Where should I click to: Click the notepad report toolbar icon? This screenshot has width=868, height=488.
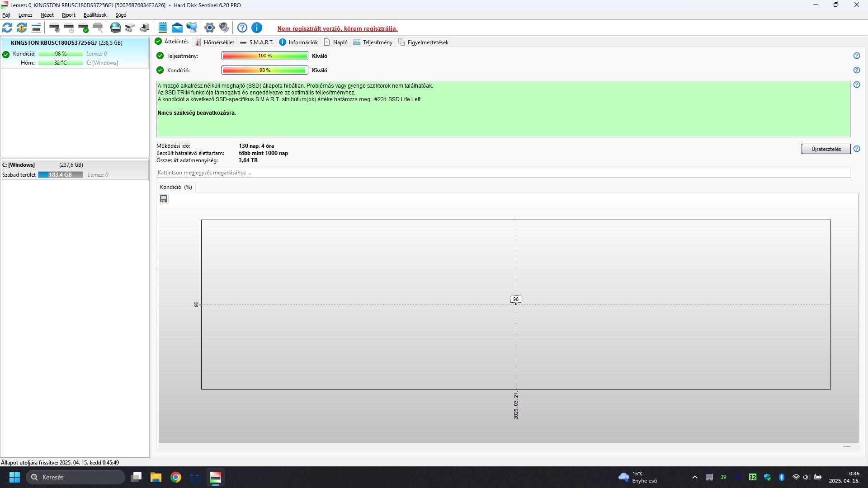click(x=163, y=28)
